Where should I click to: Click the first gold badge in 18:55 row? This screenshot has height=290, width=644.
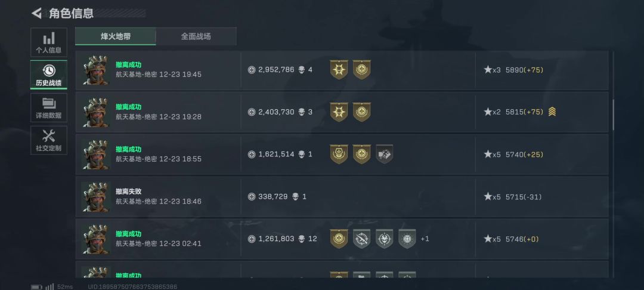(339, 154)
